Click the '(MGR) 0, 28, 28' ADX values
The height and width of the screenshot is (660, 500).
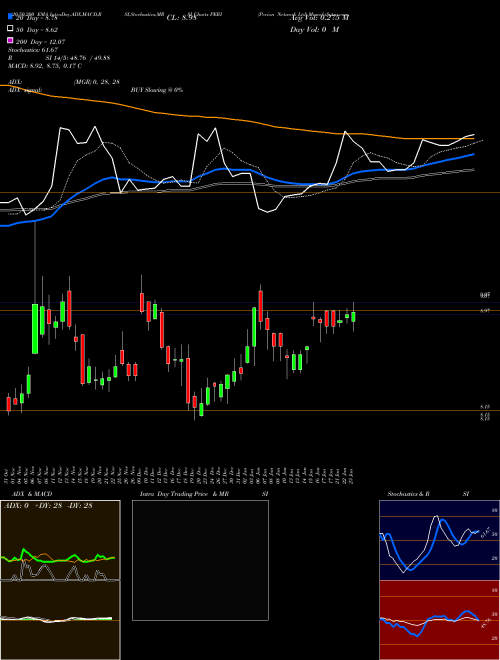coord(96,82)
